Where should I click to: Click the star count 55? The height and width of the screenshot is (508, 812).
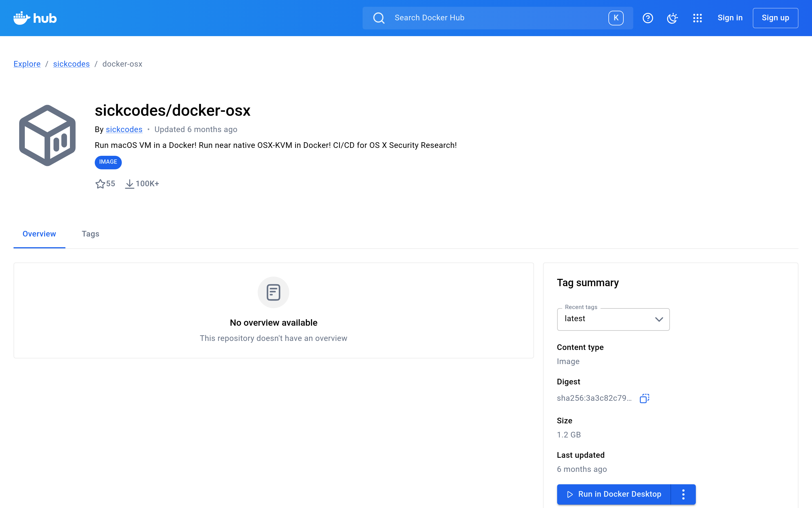111,184
